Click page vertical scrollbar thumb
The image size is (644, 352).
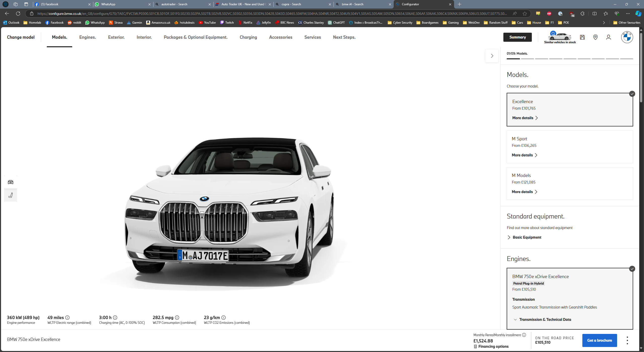point(641,68)
